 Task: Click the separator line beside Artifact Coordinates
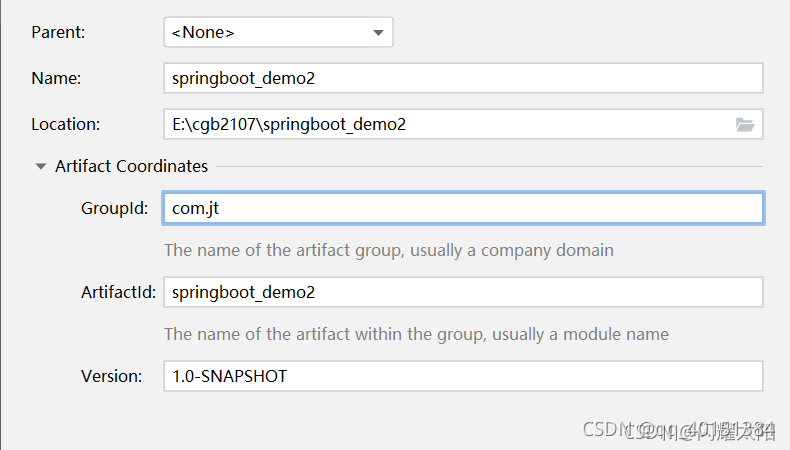[x=489, y=166]
